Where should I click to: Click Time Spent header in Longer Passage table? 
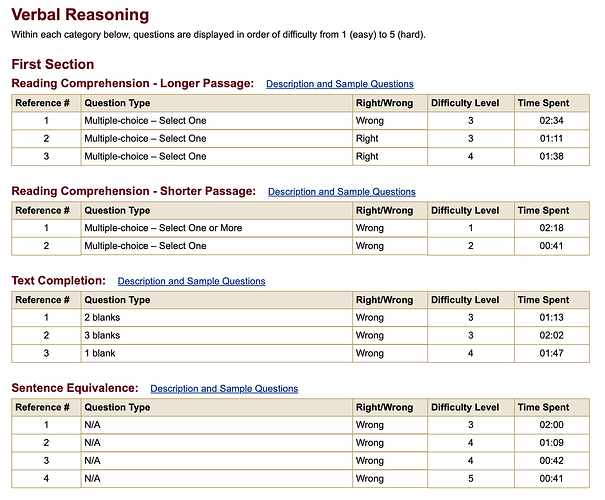click(x=543, y=103)
